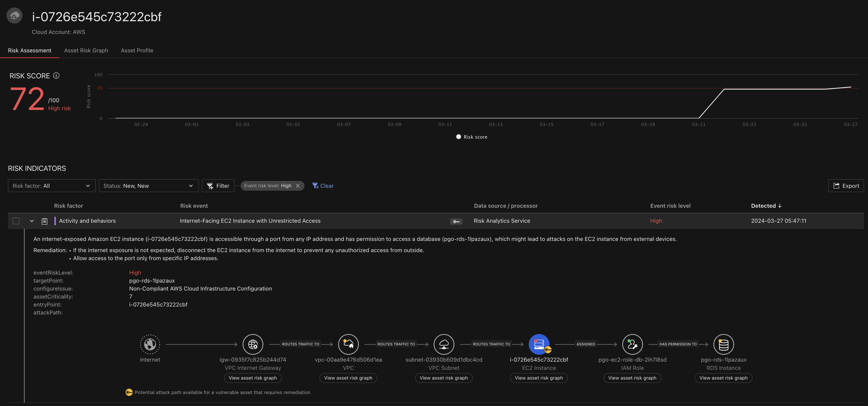Open the Risk Score info tooltip icon
The width and height of the screenshot is (868, 406).
[56, 76]
